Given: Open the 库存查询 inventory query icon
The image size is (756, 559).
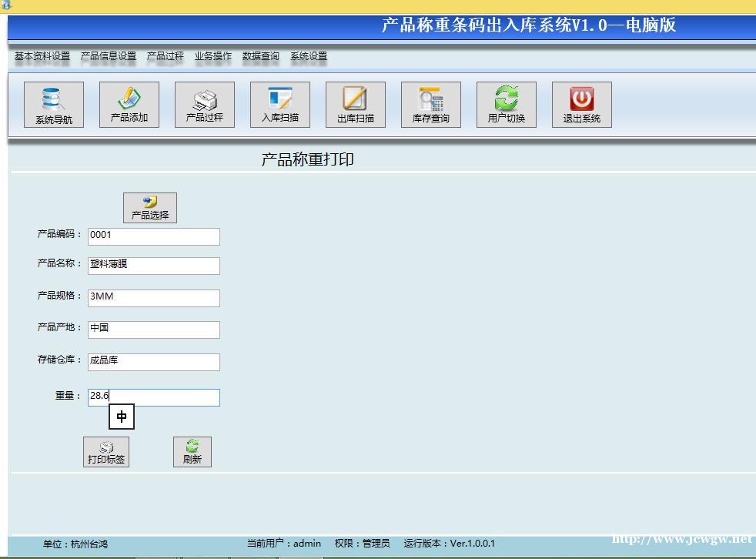Looking at the screenshot, I should click(x=431, y=105).
